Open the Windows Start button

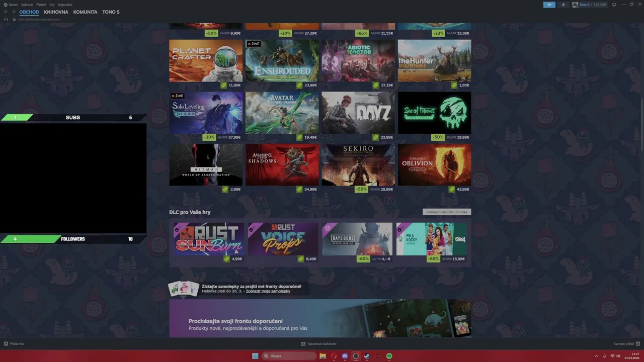255,356
